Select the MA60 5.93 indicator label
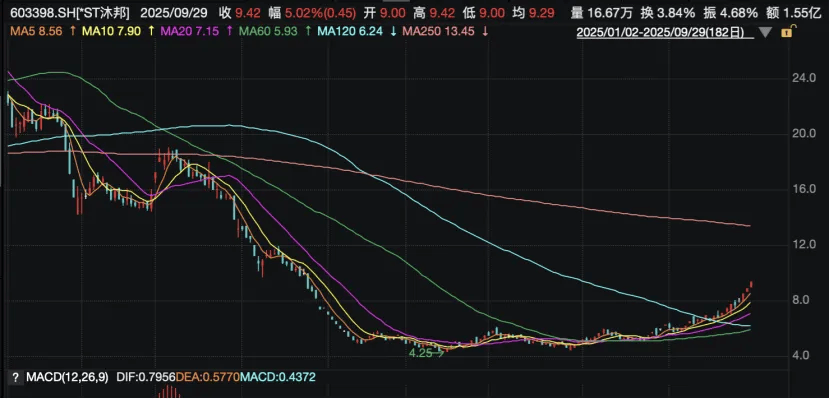Viewport: 830px width, 399px height. 268,32
